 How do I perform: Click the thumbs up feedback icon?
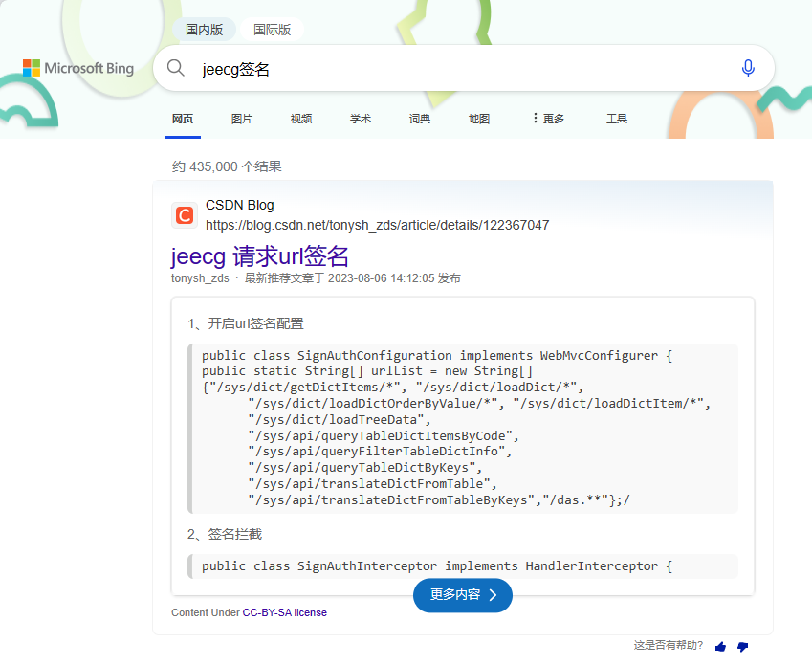(x=720, y=647)
